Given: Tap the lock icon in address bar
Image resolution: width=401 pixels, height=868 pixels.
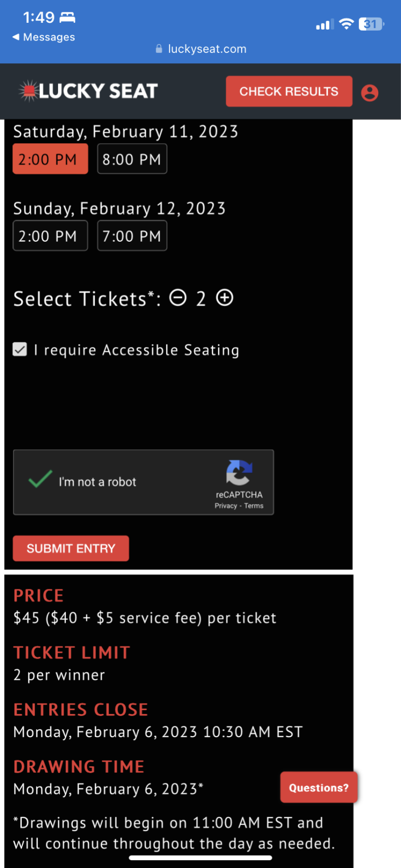Looking at the screenshot, I should pos(159,49).
